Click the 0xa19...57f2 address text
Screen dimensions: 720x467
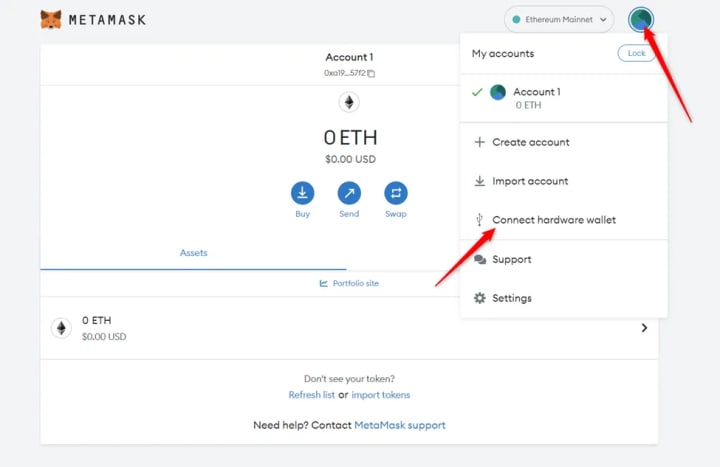point(345,73)
